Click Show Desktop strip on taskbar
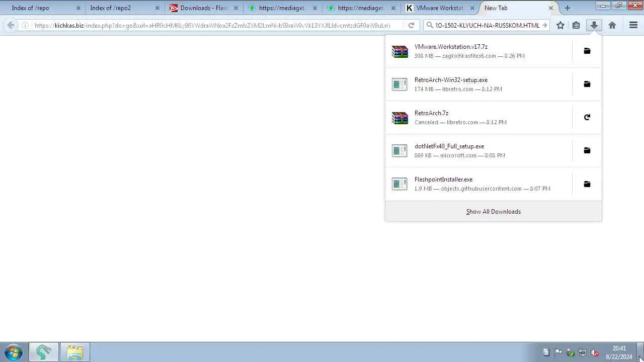 tap(640, 352)
